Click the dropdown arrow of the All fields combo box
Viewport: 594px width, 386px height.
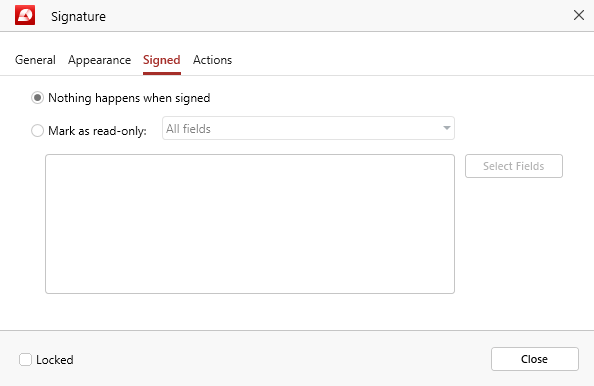click(447, 128)
